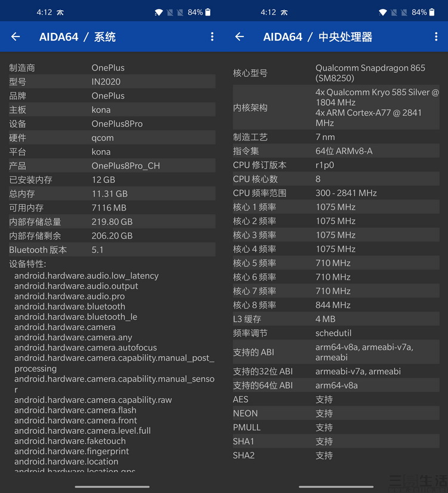Select the 制造商 OnePlus row
This screenshot has width=448, height=493.
click(112, 68)
